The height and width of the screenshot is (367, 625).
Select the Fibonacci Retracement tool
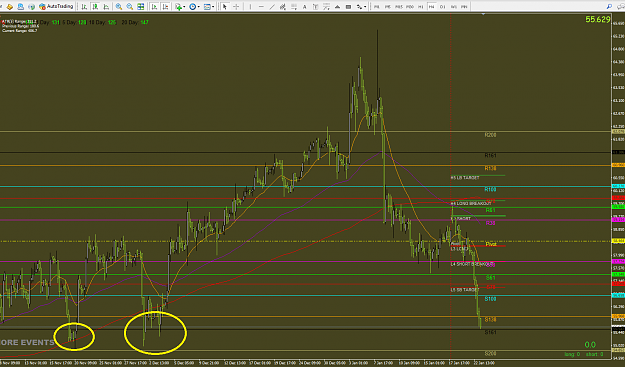click(x=294, y=7)
